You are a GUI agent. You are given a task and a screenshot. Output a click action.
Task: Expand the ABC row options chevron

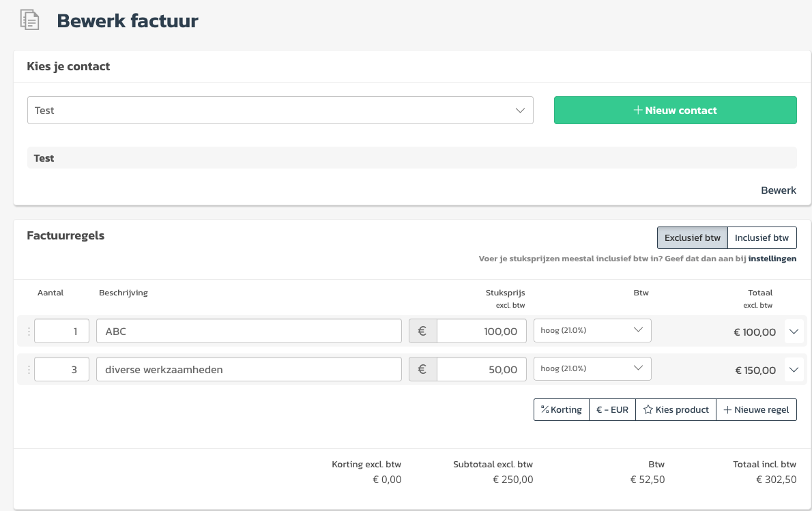pos(793,332)
